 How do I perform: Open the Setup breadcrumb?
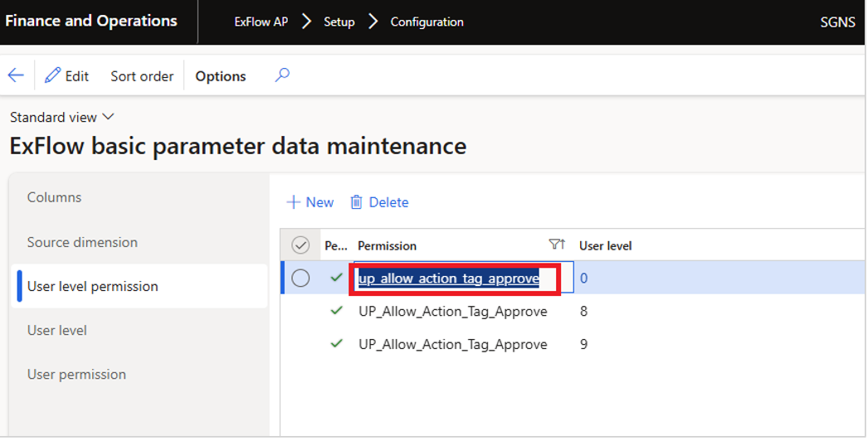339,22
